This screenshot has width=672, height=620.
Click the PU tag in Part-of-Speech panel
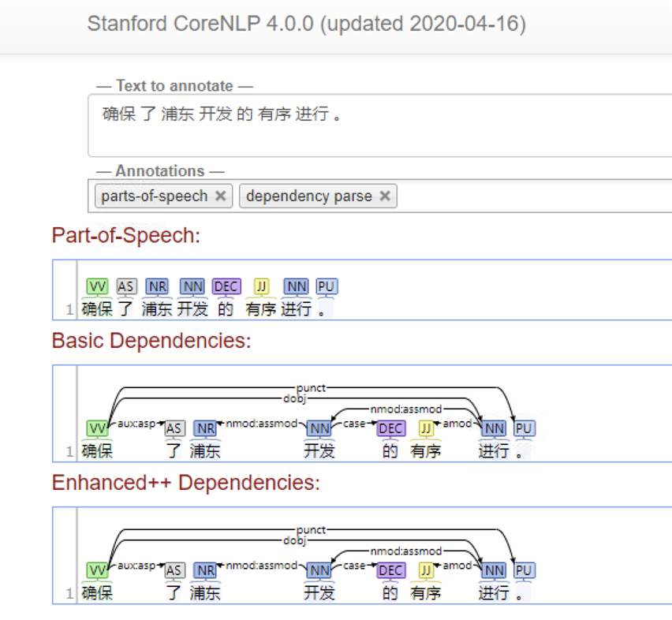(x=327, y=287)
